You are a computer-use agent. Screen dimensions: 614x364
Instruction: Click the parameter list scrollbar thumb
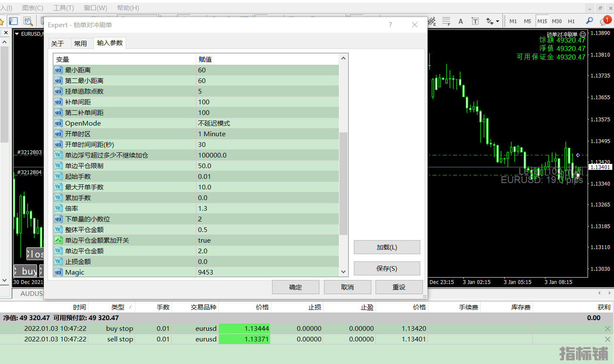[343, 183]
